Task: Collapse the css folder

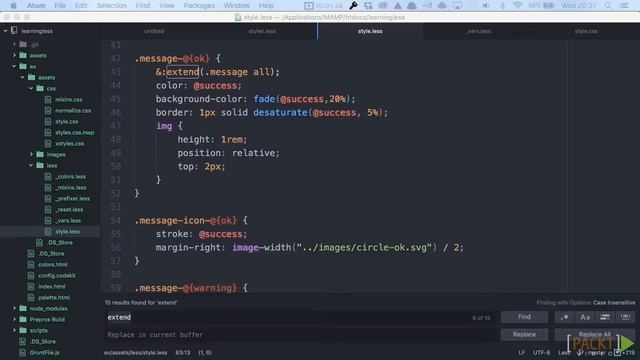Action: (31, 88)
